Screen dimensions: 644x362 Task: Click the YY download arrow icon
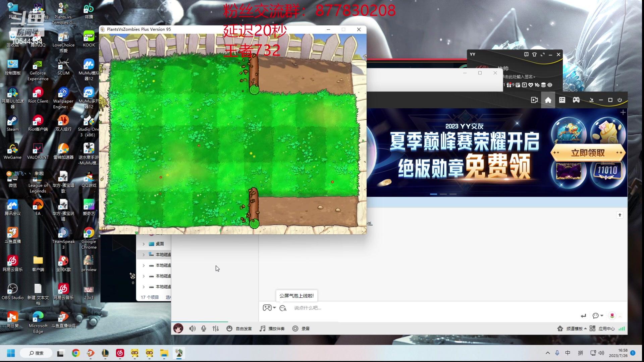point(591,100)
